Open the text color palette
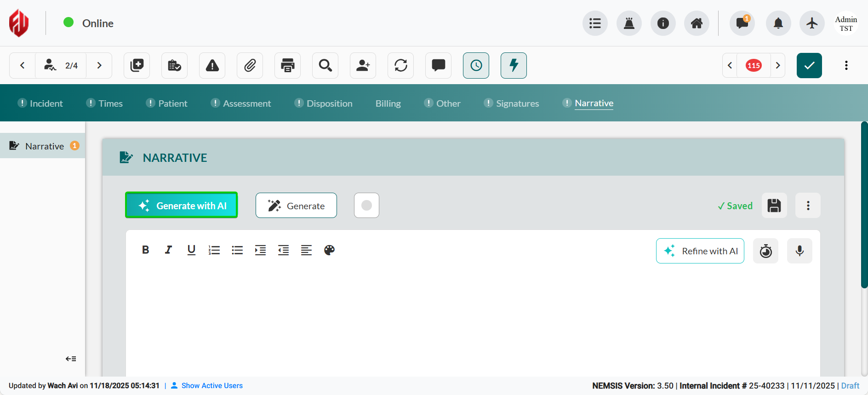This screenshot has height=395, width=868. point(329,250)
